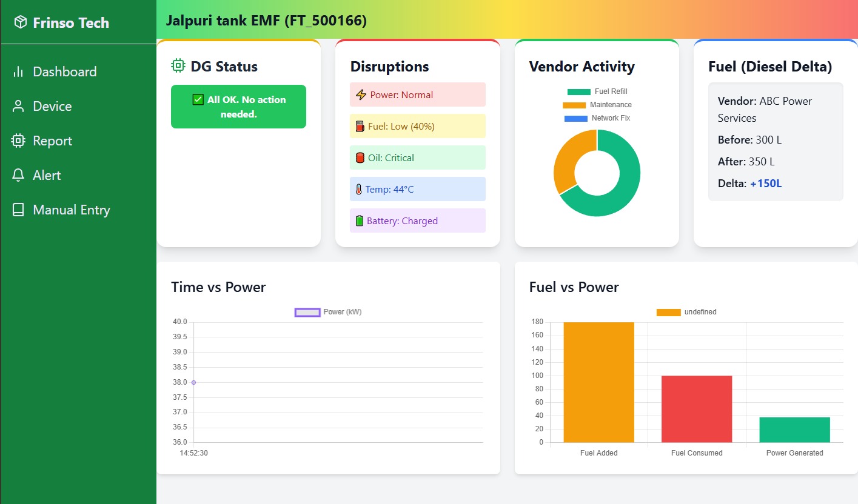Screen dimensions: 858x504
Task: Open the Manual Entry page
Action: (x=71, y=209)
